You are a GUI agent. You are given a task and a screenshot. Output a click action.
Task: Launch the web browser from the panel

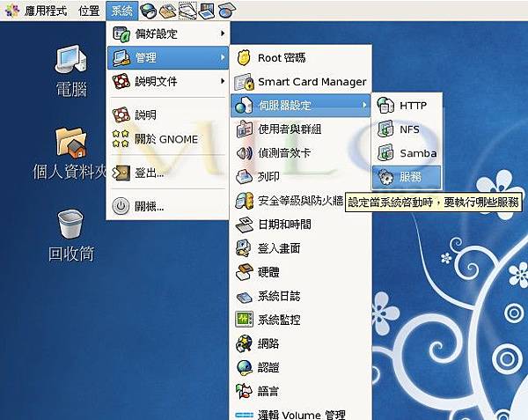coord(148,11)
